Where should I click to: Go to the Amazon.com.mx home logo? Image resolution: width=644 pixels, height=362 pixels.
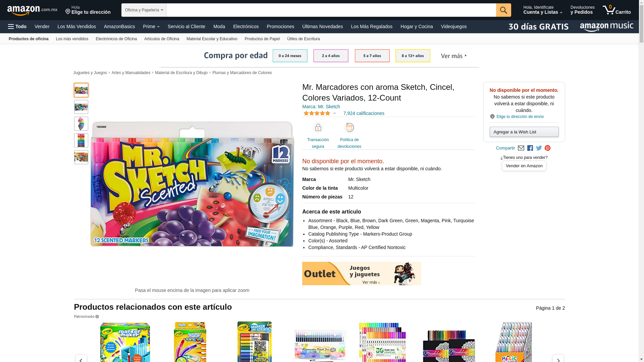point(32,10)
